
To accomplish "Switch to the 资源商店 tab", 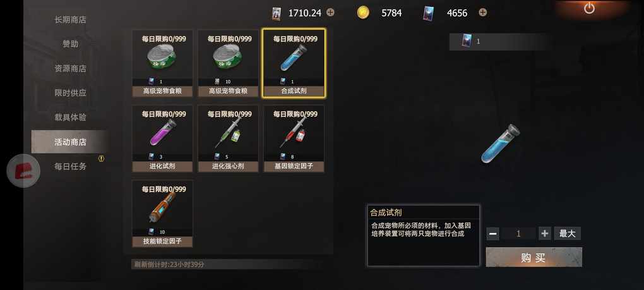I will (70, 68).
